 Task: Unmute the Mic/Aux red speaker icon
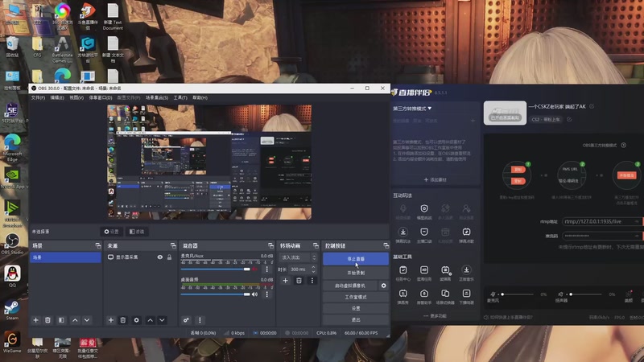[x=254, y=269]
